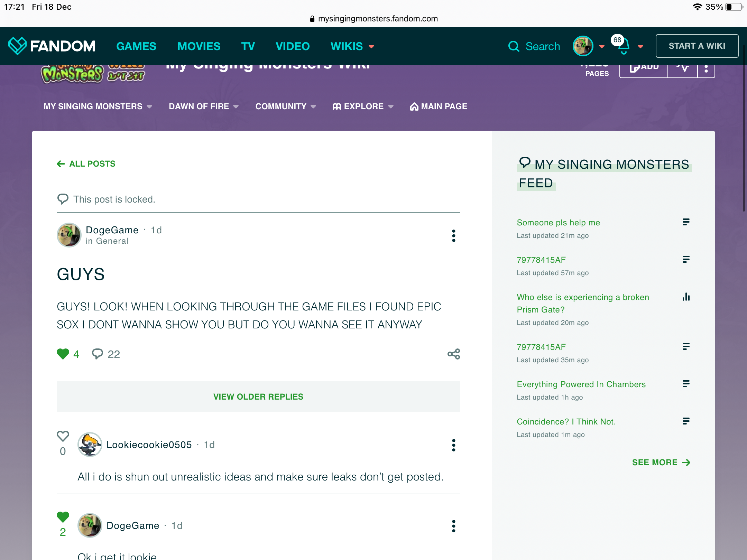Click VIEW OLDER REPLIES
This screenshot has width=747, height=560.
(x=258, y=396)
